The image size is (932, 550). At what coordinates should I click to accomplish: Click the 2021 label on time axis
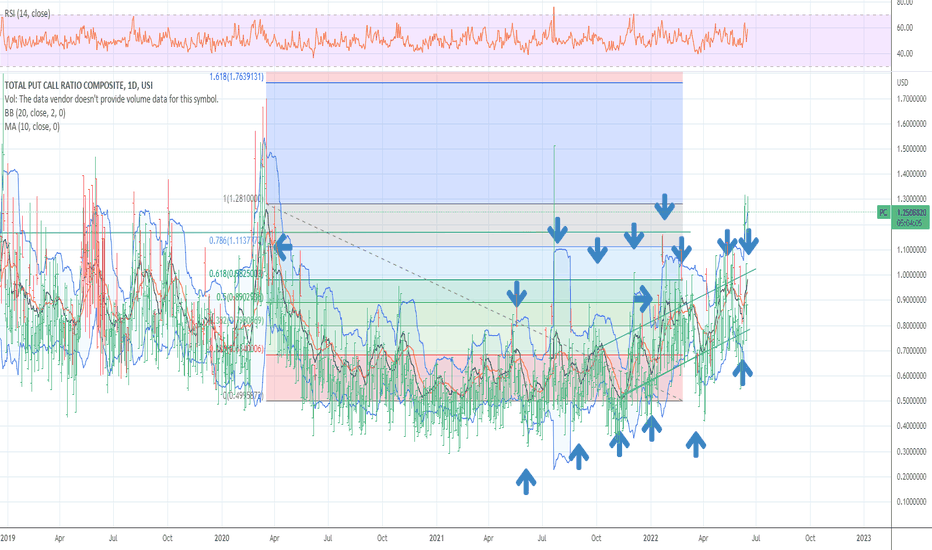[x=436, y=538]
